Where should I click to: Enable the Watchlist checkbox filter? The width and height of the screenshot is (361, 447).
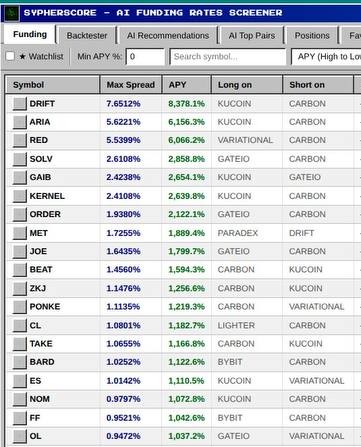coord(10,56)
